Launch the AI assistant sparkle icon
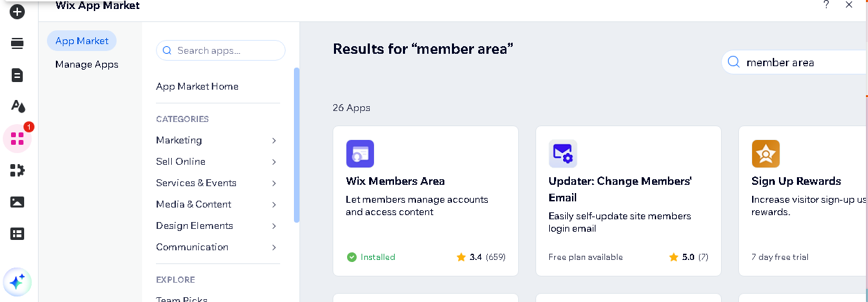This screenshot has height=302, width=868. pyautogui.click(x=17, y=281)
